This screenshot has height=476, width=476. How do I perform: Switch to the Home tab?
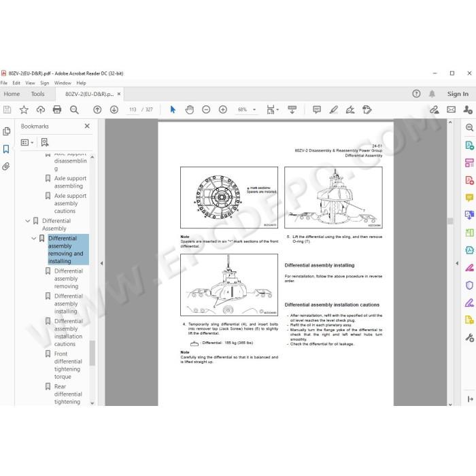[12, 94]
